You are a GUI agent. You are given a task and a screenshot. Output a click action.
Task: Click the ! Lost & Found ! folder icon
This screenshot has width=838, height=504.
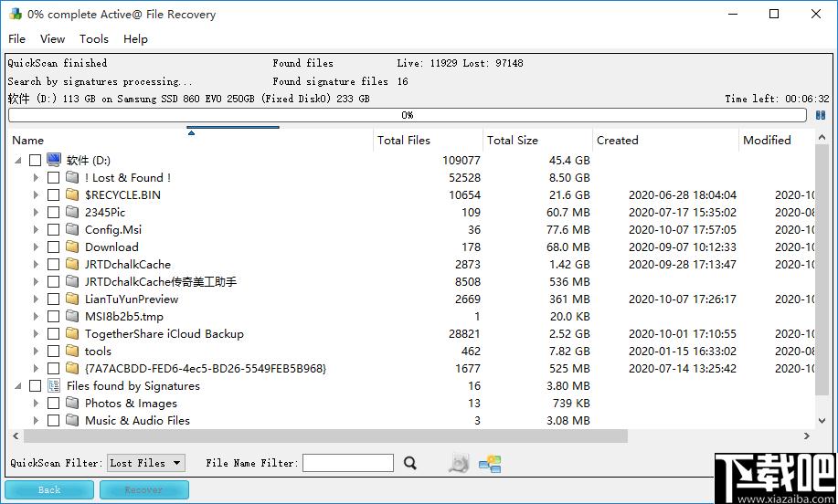pyautogui.click(x=72, y=177)
